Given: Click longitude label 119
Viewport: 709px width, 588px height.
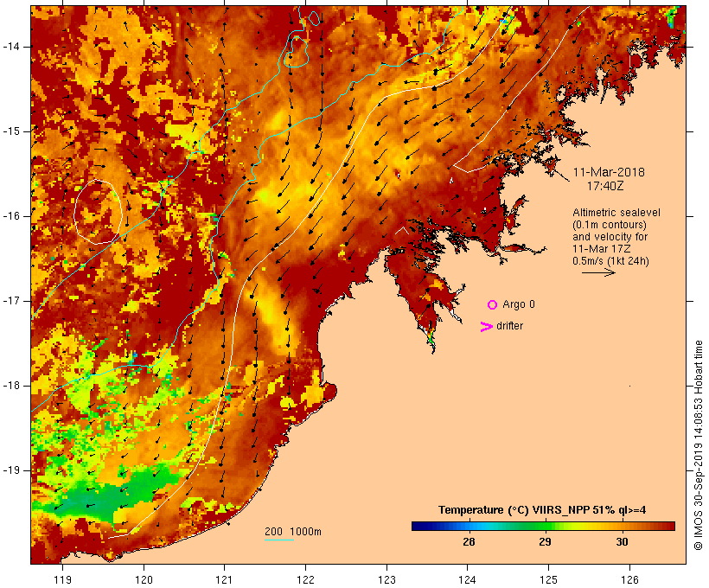Looking at the screenshot, I should coord(62,579).
